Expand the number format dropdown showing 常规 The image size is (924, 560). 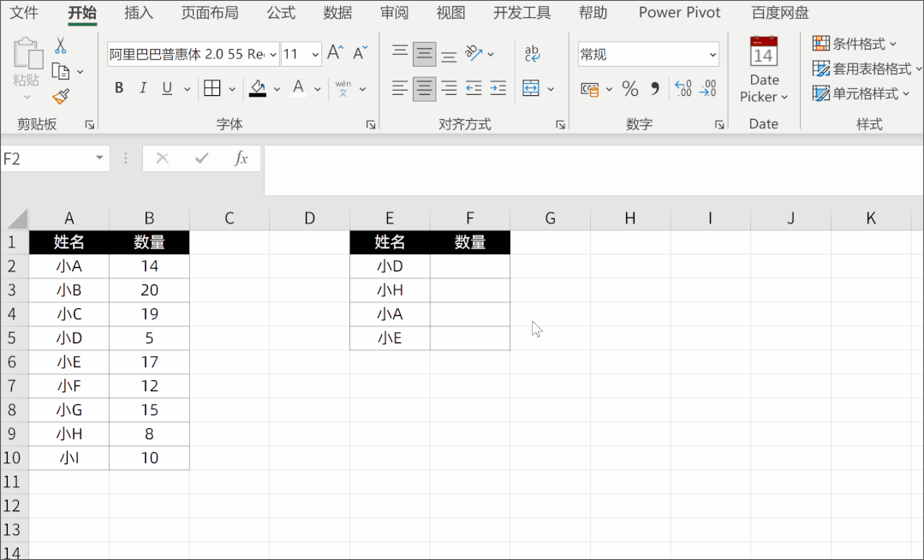(712, 55)
